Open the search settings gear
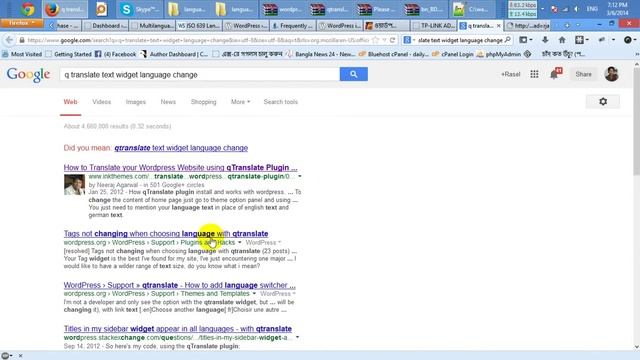The image size is (640, 360). point(603,102)
